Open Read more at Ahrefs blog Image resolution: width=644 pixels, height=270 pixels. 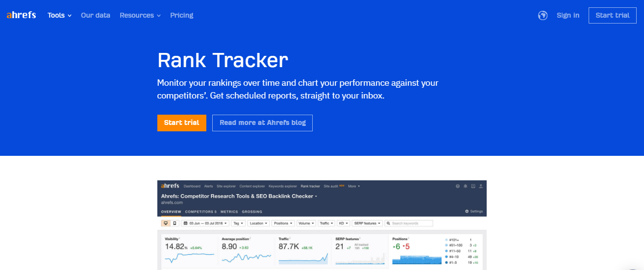pyautogui.click(x=262, y=123)
